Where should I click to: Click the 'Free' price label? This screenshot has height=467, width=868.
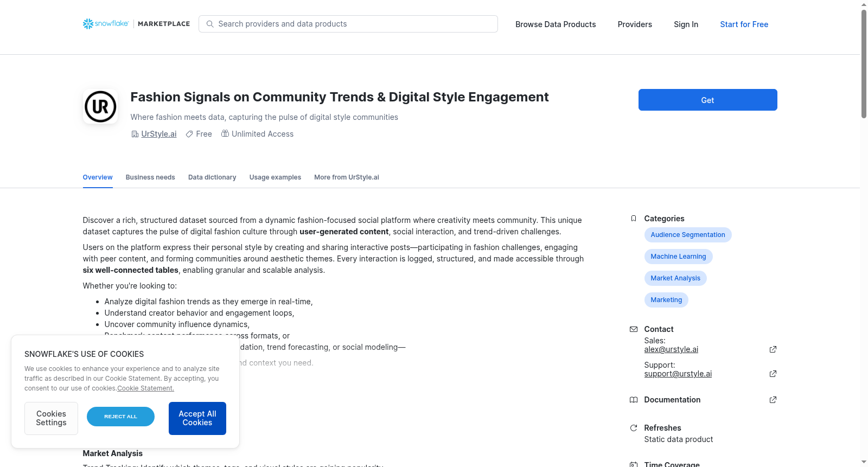point(204,134)
